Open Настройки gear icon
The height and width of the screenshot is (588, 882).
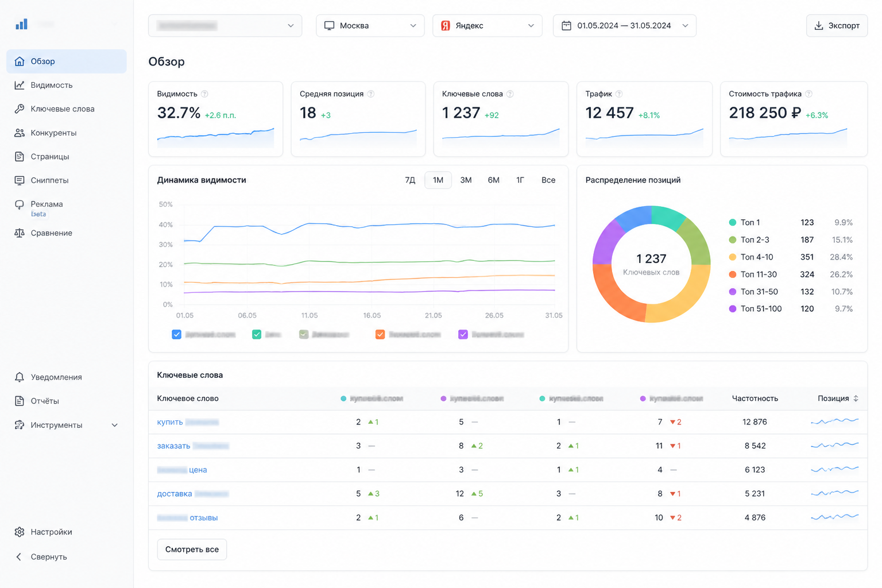pyautogui.click(x=20, y=532)
